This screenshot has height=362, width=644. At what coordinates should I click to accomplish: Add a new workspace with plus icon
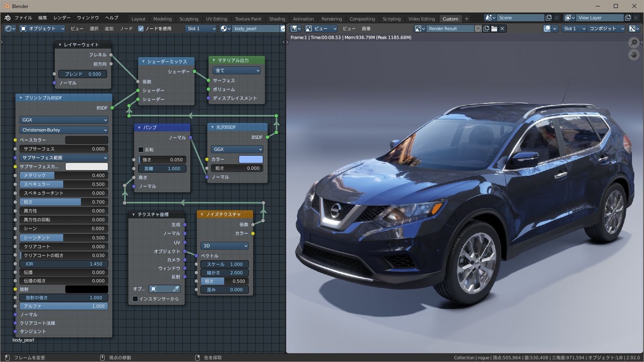(x=467, y=19)
